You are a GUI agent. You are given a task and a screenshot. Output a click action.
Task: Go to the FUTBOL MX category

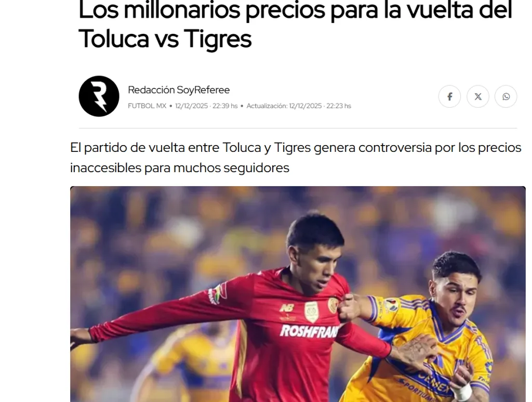pyautogui.click(x=147, y=106)
